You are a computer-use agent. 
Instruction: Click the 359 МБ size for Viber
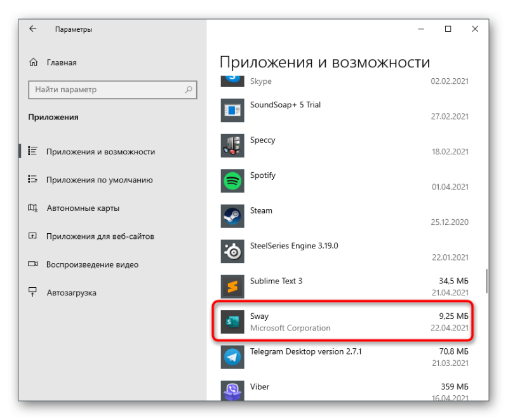[x=455, y=386]
